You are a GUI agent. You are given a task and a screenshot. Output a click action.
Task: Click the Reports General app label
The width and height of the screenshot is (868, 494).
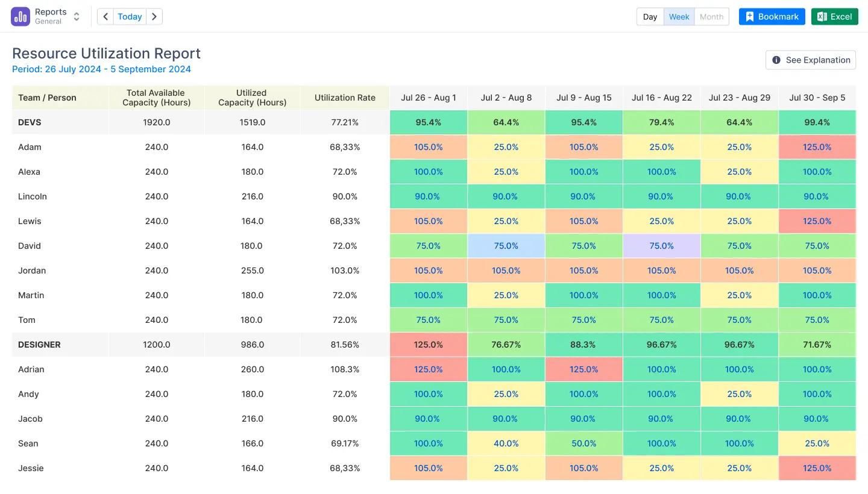[52, 16]
